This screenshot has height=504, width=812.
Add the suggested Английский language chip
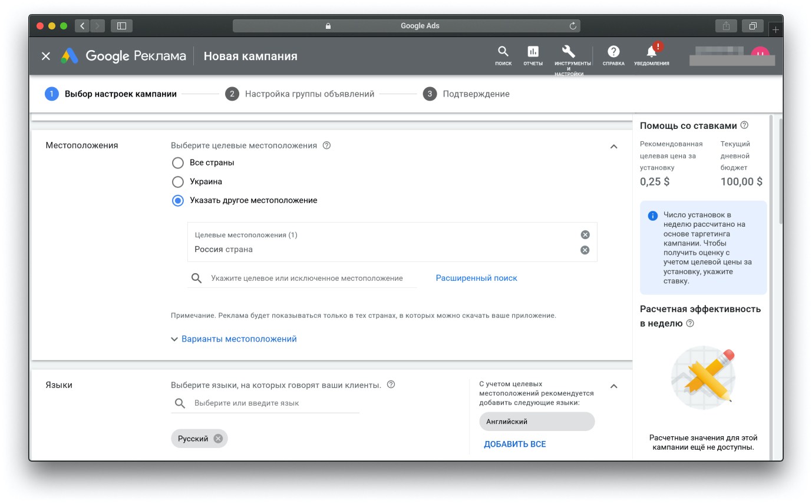point(537,422)
